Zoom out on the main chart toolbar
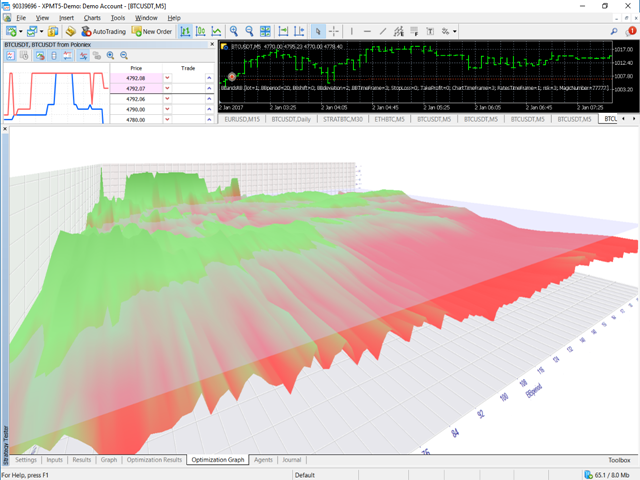Image resolution: width=640 pixels, height=480 pixels. coord(249,31)
